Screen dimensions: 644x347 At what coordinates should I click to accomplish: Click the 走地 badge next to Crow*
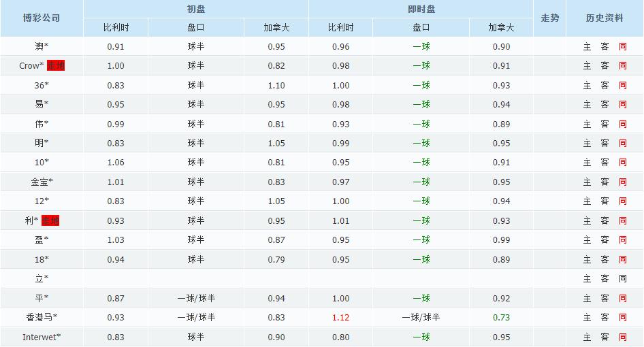(56, 66)
